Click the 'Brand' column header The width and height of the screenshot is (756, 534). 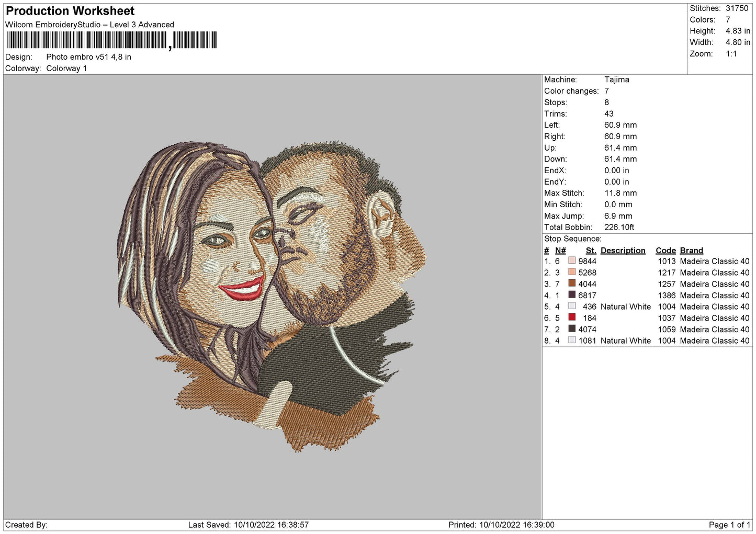692,251
